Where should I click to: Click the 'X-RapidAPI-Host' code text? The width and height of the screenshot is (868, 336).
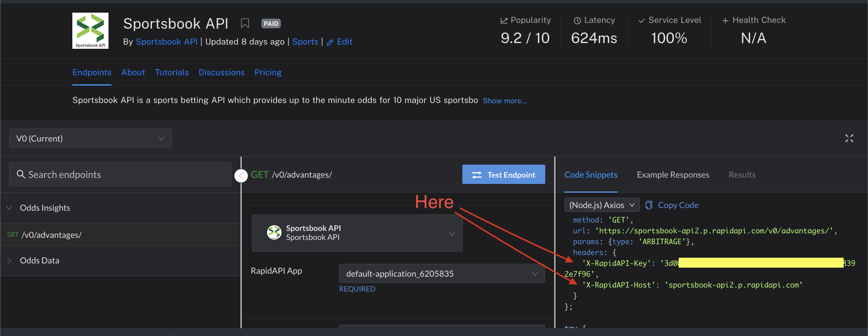coord(618,285)
